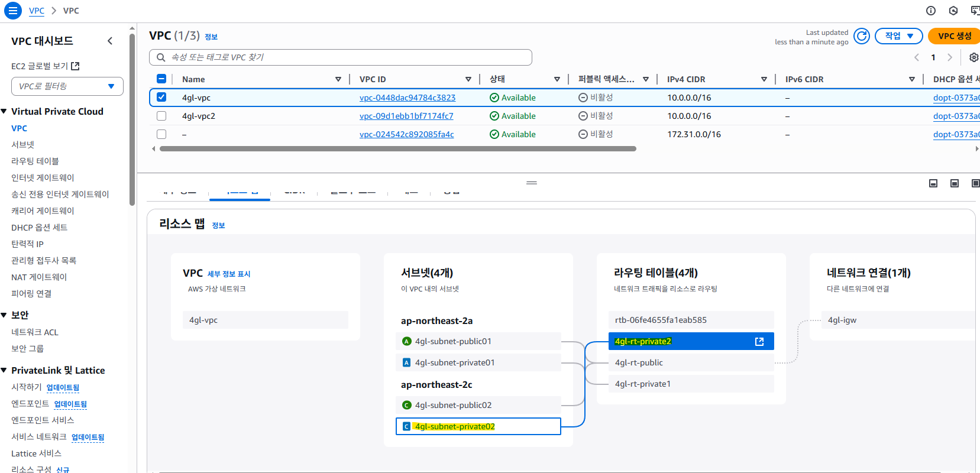Collapse Virtual Private Cloud section

click(4, 111)
